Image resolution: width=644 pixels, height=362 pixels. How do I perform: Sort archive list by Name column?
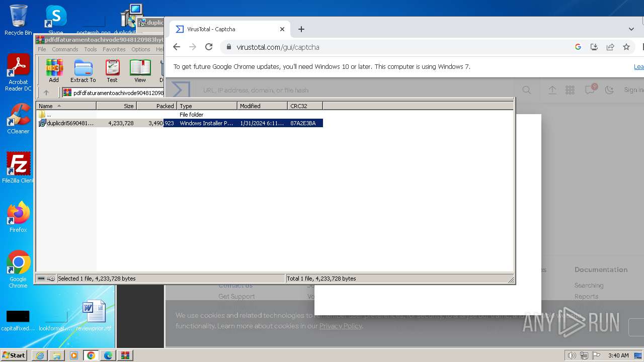66,106
